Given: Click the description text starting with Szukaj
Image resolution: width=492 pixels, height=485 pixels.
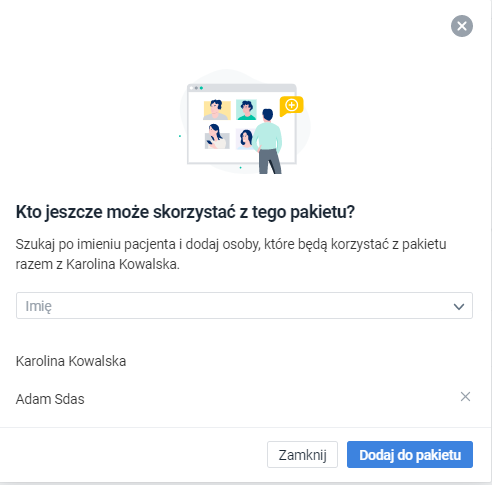Looking at the screenshot, I should coord(231,254).
